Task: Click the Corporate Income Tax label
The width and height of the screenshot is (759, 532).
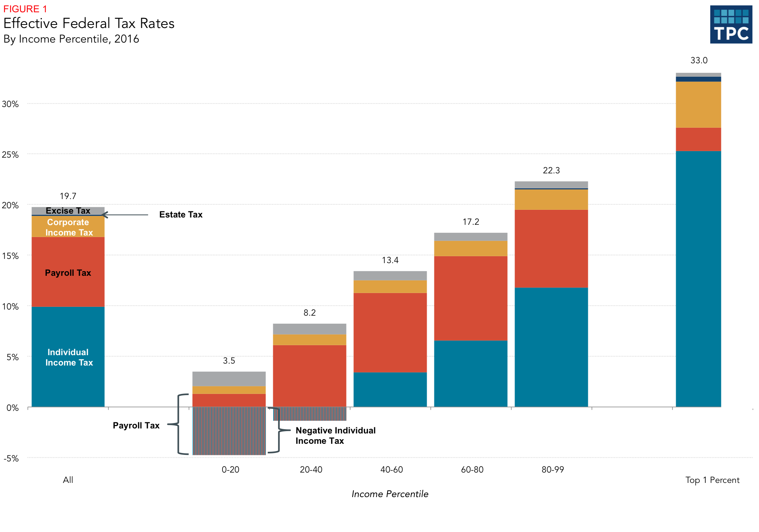Action: [68, 227]
